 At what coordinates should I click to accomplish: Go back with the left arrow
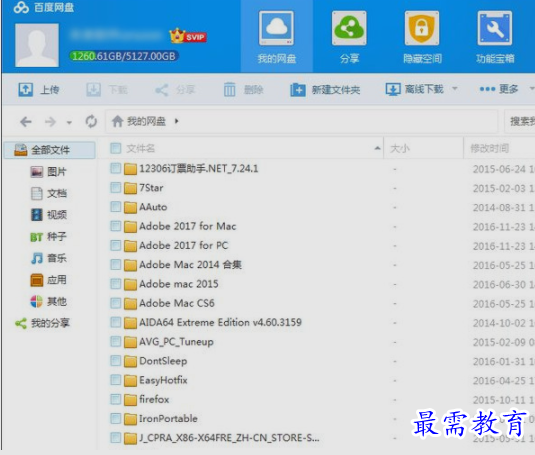(26, 121)
